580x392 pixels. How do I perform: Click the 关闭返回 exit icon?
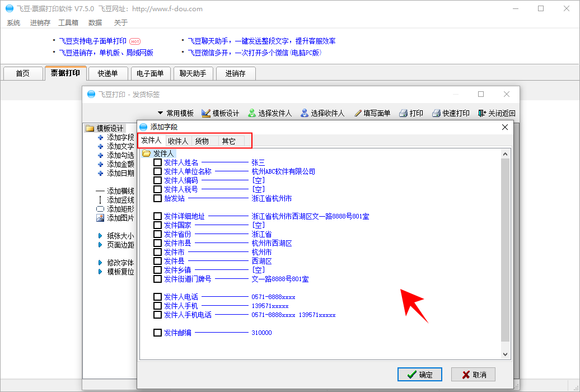482,113
